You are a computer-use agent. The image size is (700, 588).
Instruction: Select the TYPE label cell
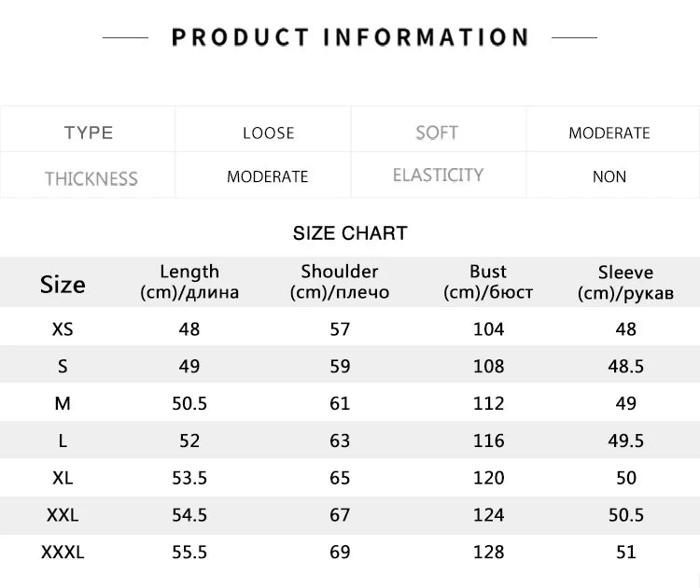click(x=89, y=133)
